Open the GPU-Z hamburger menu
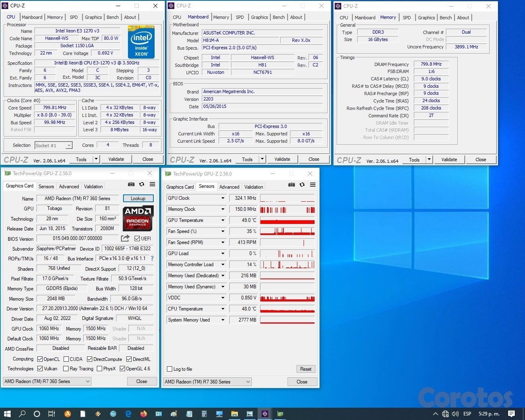The image size is (525, 420). coord(152,185)
